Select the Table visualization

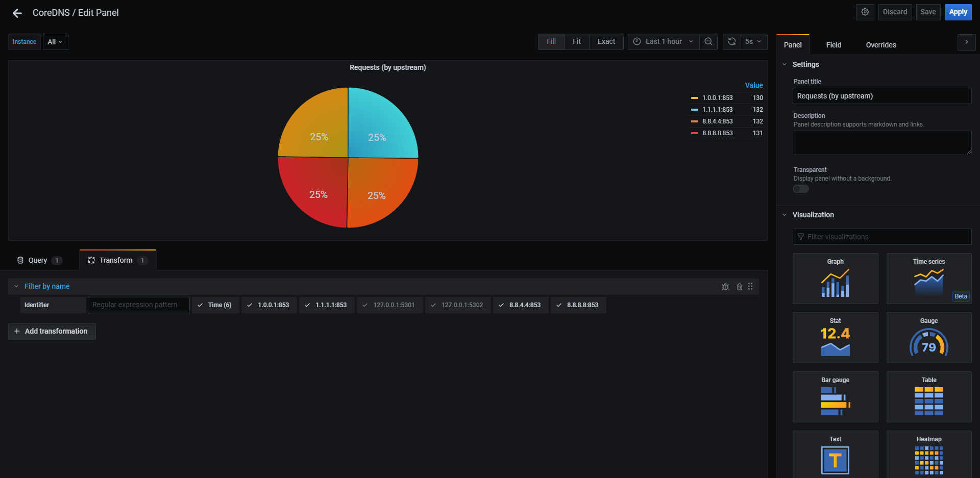pyautogui.click(x=929, y=397)
